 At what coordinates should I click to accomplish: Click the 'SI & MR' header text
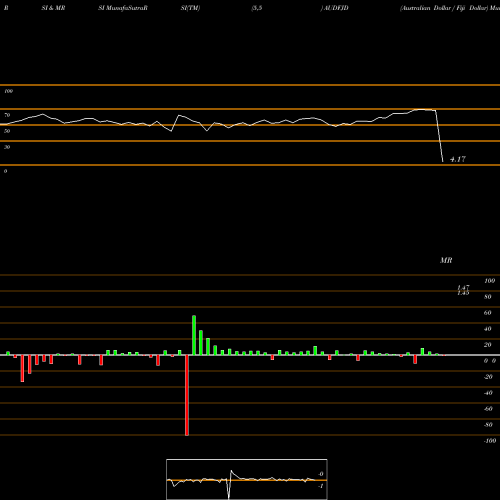pos(53,8)
